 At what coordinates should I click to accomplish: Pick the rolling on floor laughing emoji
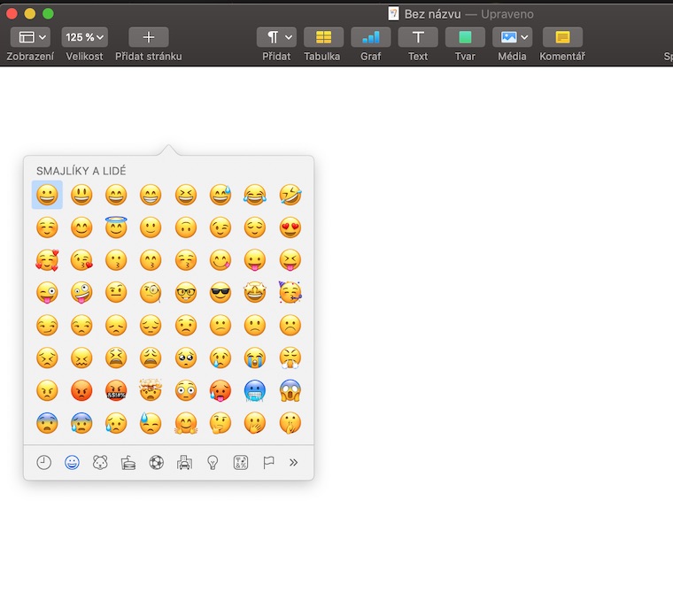[x=290, y=195]
